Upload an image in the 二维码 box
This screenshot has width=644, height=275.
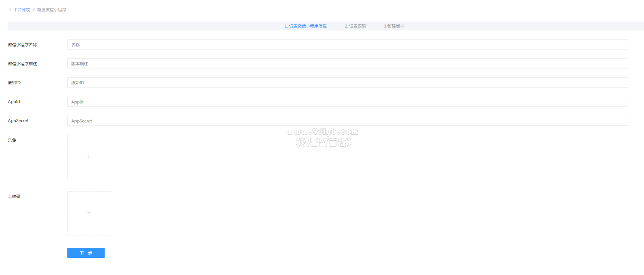[x=89, y=213]
